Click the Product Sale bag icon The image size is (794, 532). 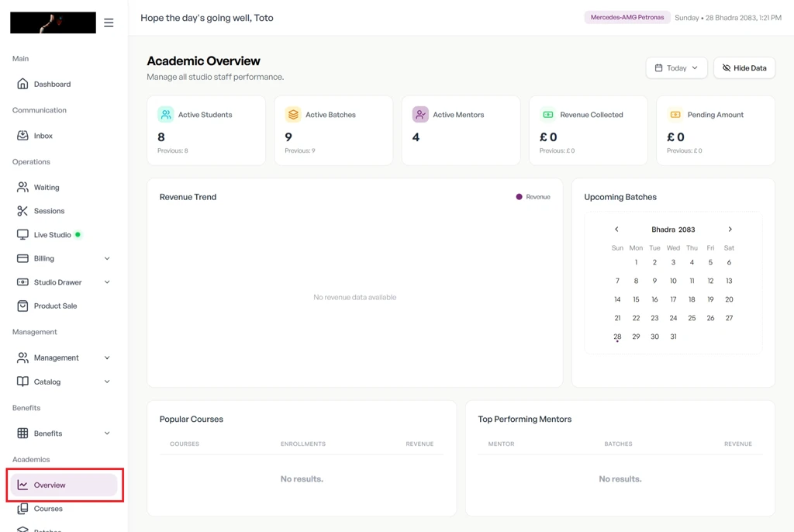pos(22,306)
